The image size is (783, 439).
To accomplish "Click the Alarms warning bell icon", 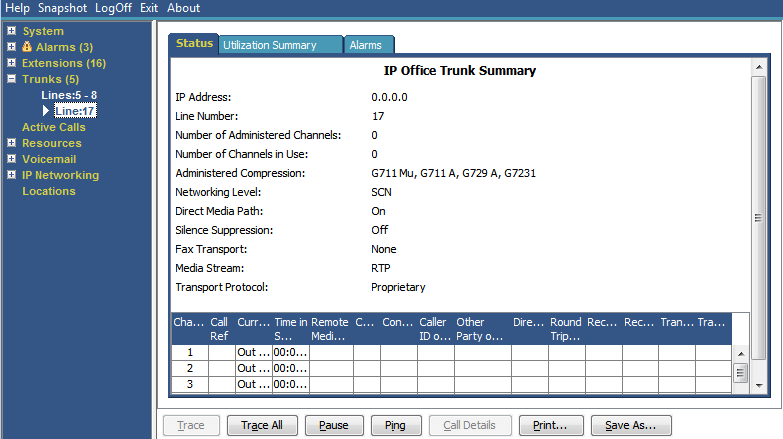I will 27,46.
